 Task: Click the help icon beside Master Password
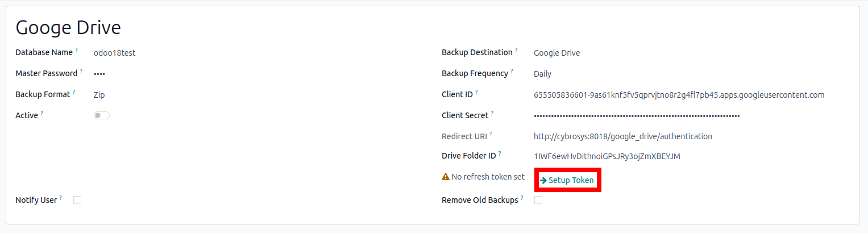tap(81, 71)
